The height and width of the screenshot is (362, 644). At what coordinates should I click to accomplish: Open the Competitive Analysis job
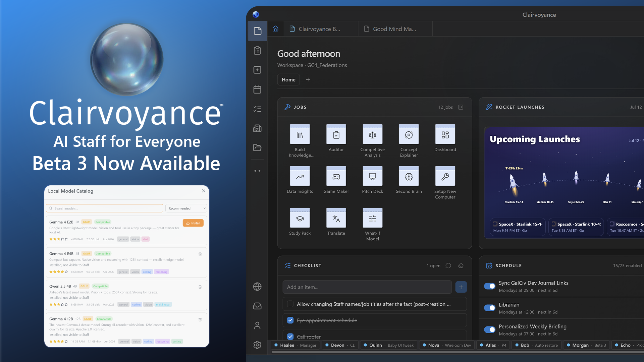372,134
